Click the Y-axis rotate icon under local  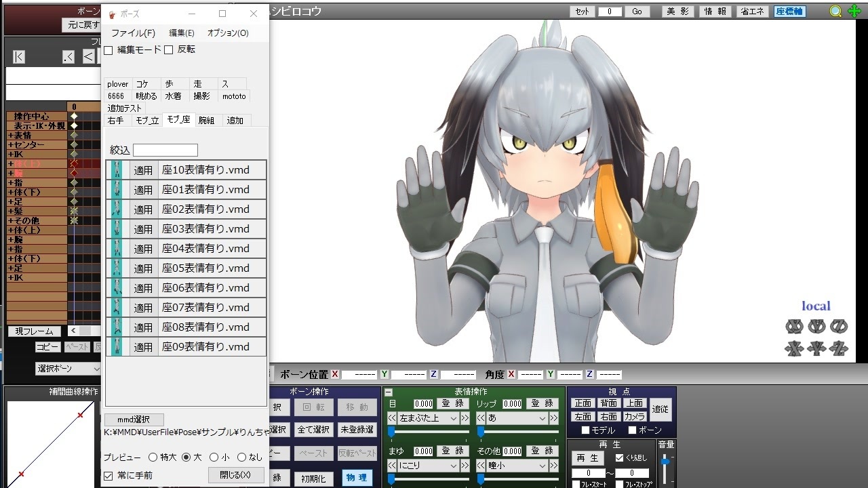point(816,327)
